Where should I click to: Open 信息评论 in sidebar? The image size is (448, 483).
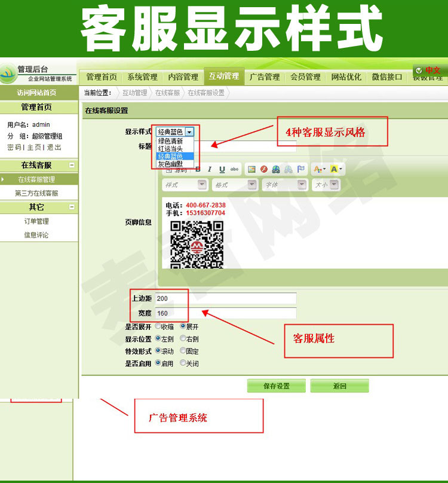36,235
